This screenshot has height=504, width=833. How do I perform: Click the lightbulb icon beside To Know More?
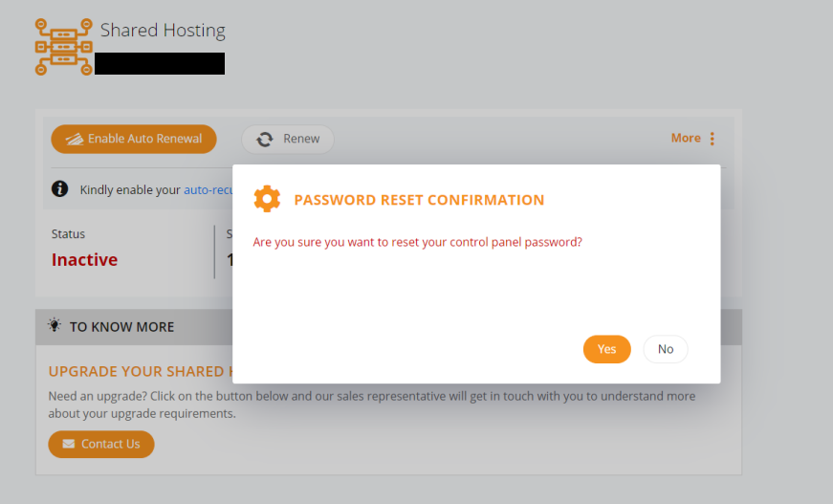click(55, 325)
